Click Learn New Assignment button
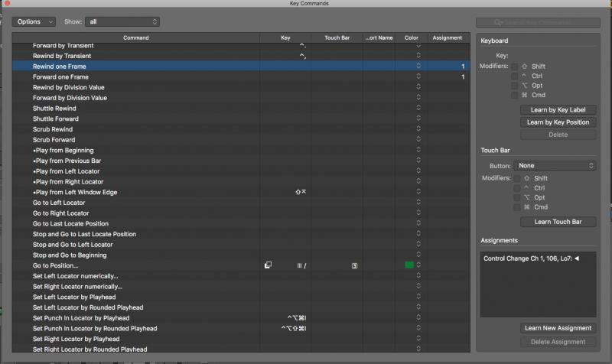 tap(558, 328)
